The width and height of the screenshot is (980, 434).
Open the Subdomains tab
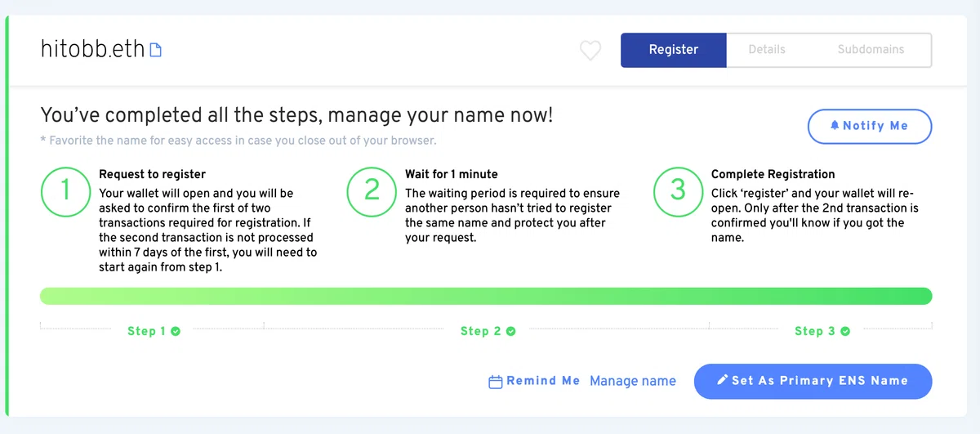tap(871, 50)
